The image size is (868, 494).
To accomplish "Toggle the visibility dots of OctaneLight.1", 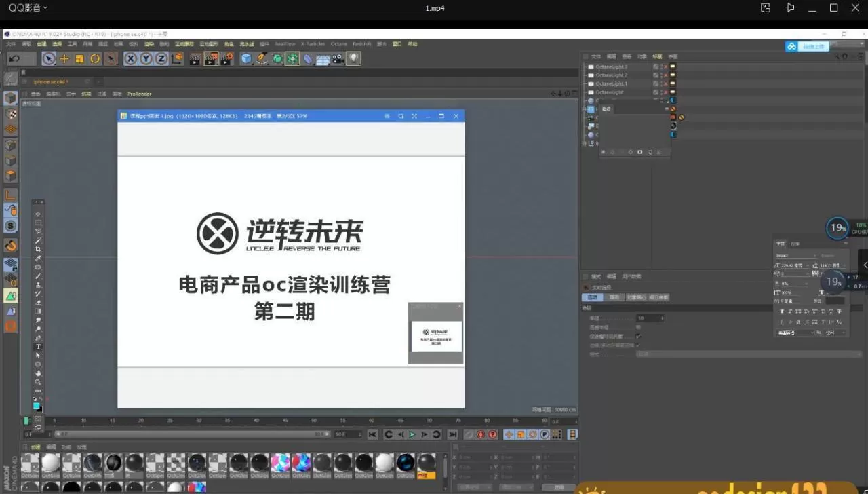I will (x=662, y=83).
